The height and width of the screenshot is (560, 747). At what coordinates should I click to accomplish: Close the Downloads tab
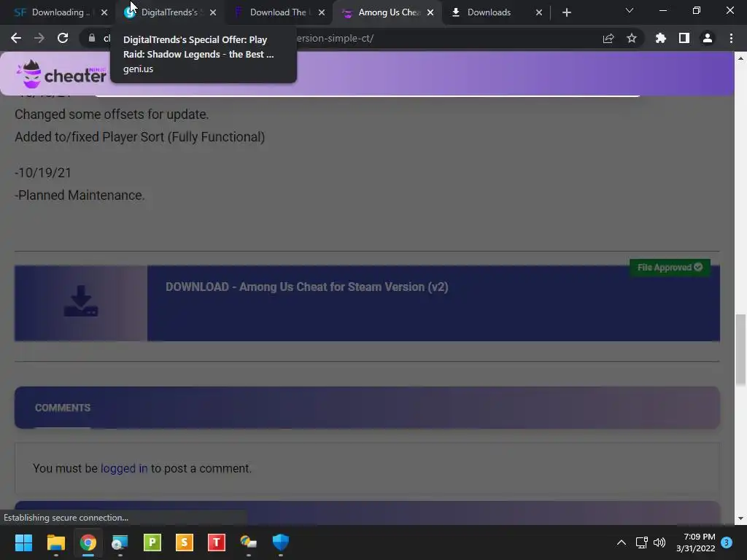tap(539, 12)
